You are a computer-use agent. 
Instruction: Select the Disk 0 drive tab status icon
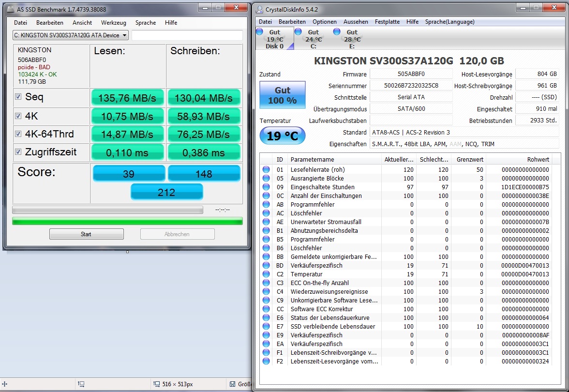(259, 31)
